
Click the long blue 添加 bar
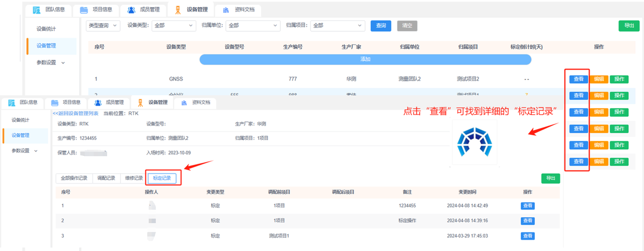[x=365, y=59]
